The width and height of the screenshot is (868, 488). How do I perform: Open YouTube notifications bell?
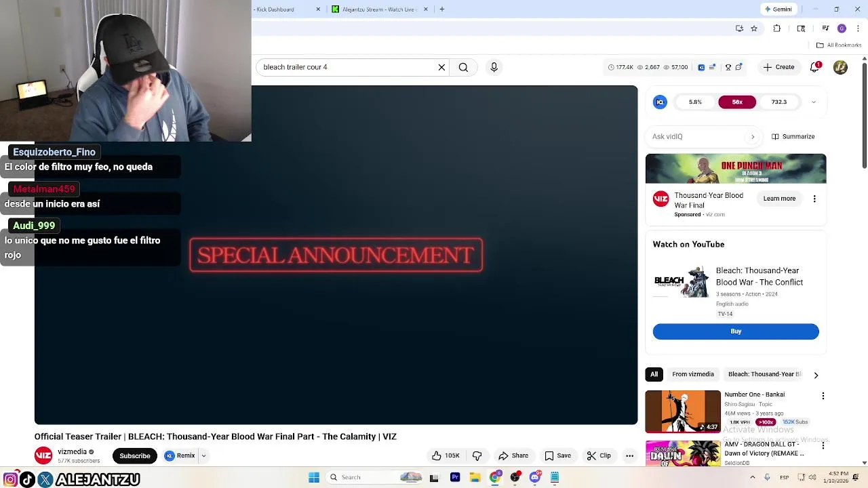pos(815,67)
